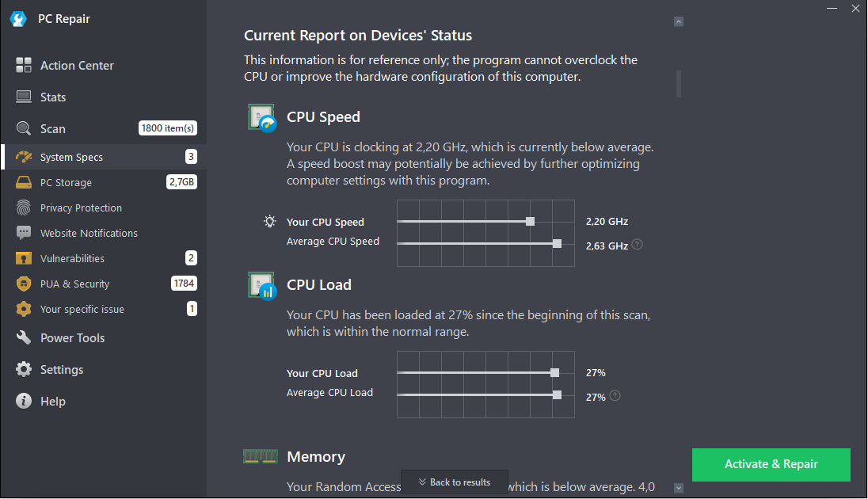Click the vertical scrollbar thumb
The width and height of the screenshot is (868, 499).
[679, 83]
